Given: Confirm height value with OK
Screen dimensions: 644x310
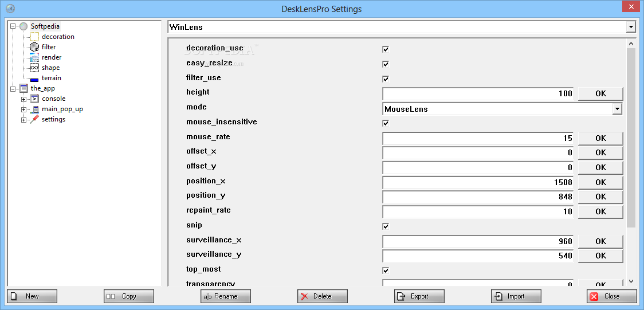Looking at the screenshot, I should 600,93.
